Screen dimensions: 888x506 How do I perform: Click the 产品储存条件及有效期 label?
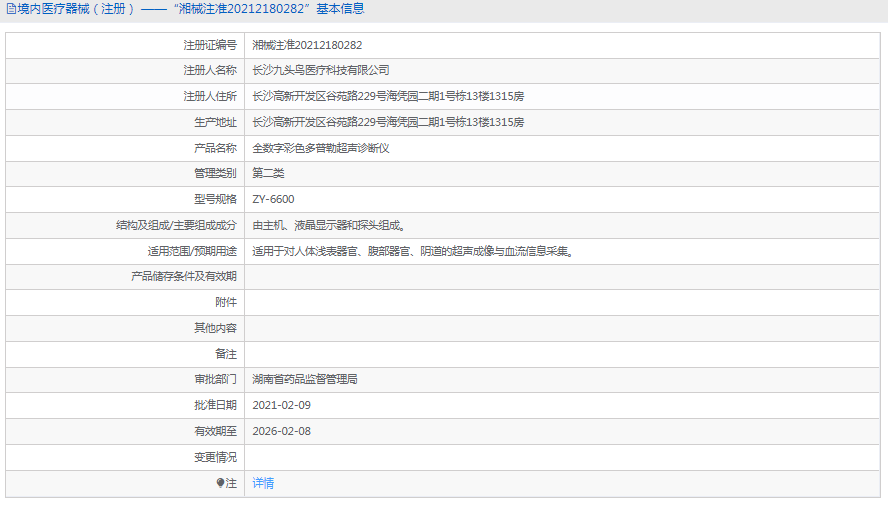pyautogui.click(x=183, y=277)
